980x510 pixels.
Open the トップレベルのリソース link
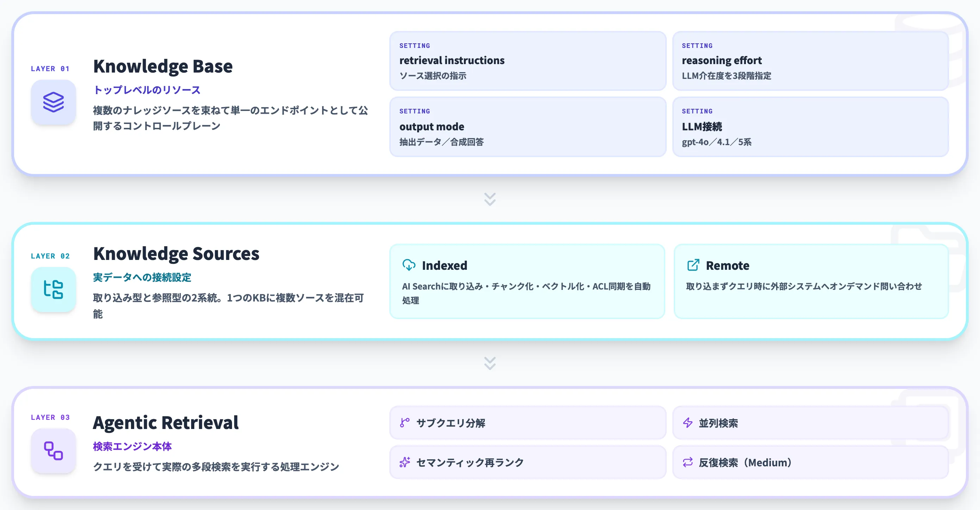[147, 90]
